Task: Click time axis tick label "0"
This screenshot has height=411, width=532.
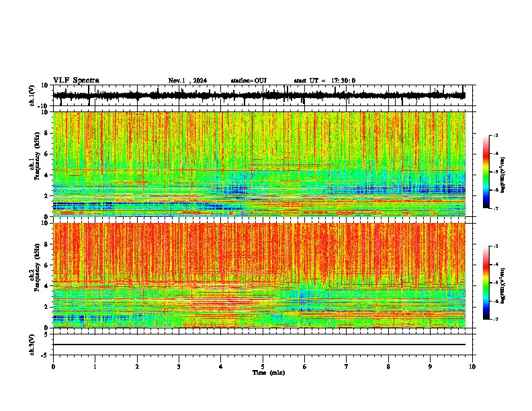Action: point(53,367)
